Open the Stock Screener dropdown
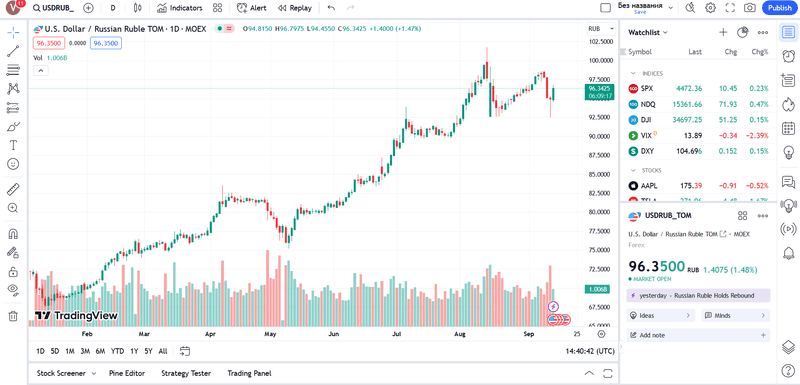 (x=66, y=373)
